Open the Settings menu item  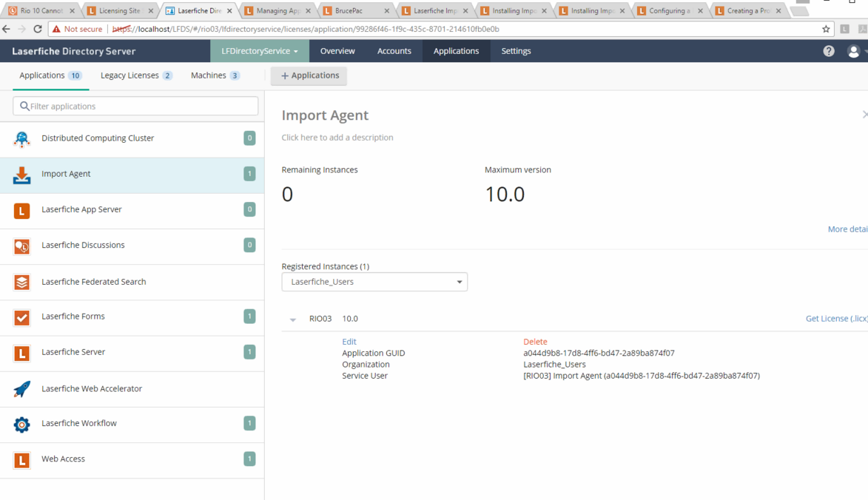coord(516,51)
